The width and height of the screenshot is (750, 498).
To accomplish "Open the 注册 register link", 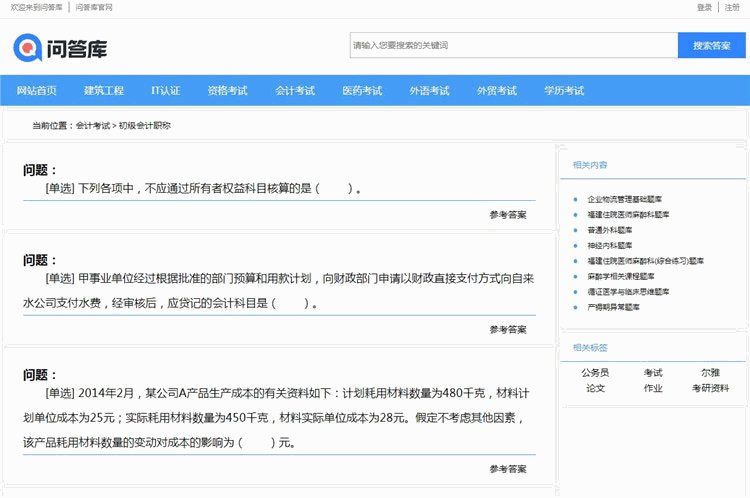I will click(732, 7).
